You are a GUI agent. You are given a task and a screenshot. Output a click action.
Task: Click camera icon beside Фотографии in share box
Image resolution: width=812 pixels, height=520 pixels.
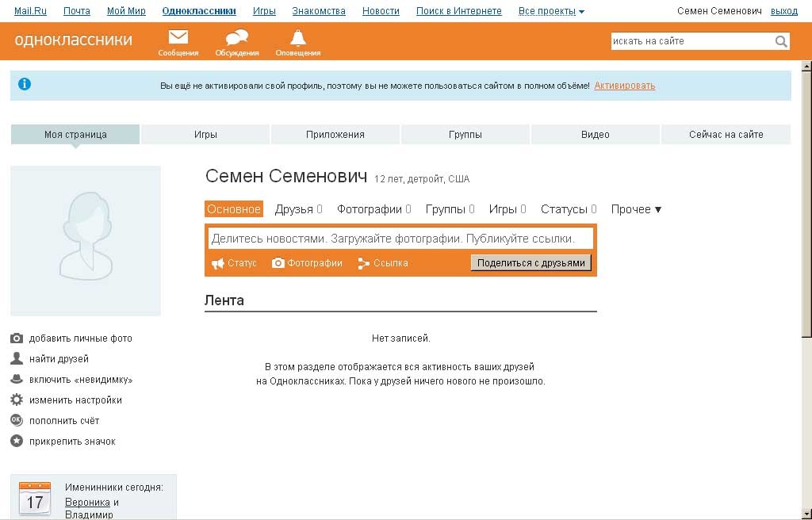278,263
